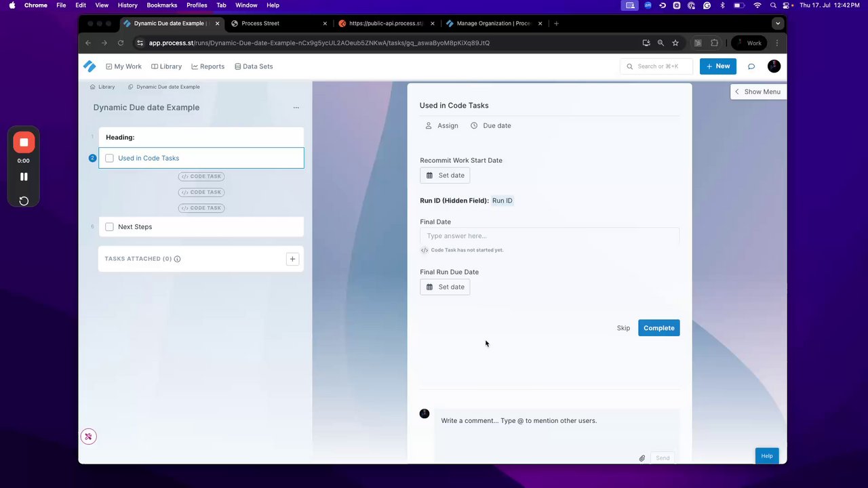This screenshot has width=868, height=488.
Task: Open Reports in top navigation
Action: click(x=208, y=66)
